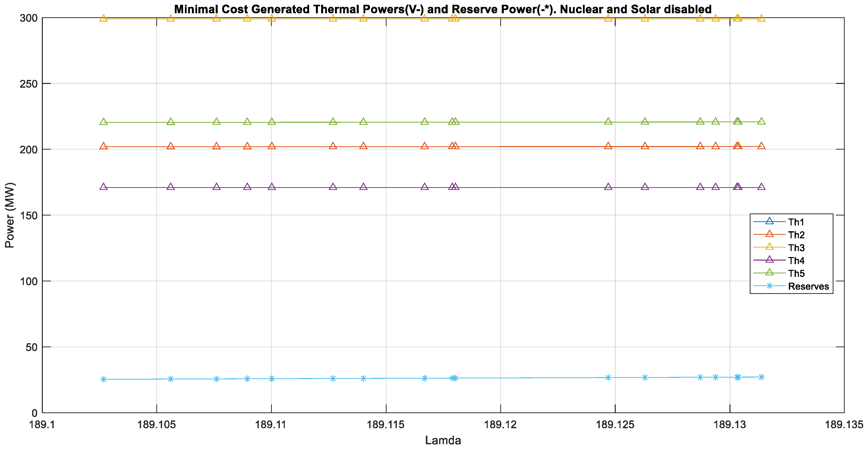The image size is (868, 451).
Task: Click the Th4 purple triangle legend marker
Action: 769,260
